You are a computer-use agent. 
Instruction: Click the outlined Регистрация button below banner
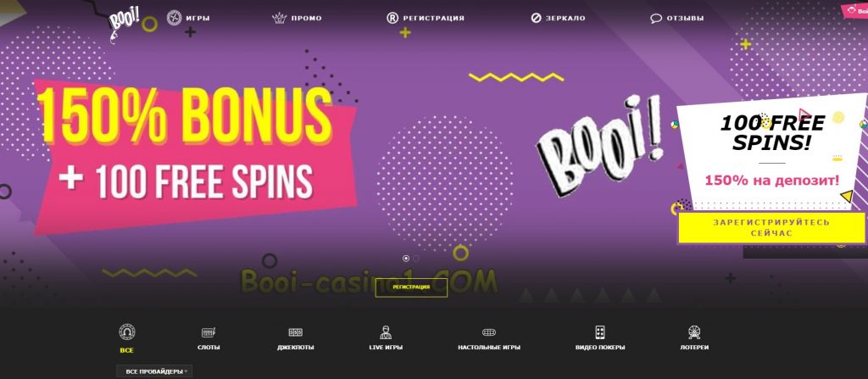tap(411, 287)
